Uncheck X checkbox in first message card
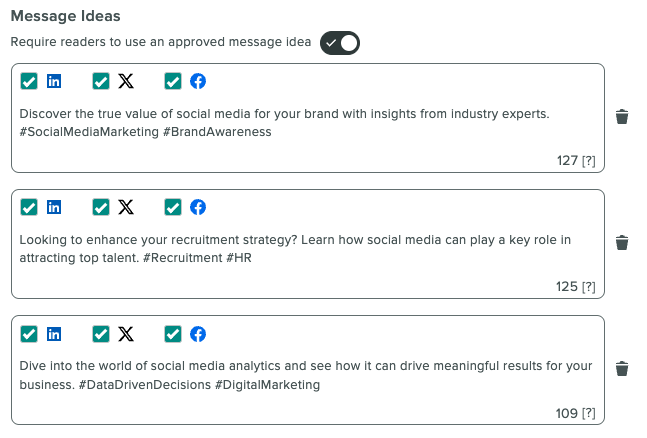This screenshot has width=647, height=438. [x=101, y=81]
